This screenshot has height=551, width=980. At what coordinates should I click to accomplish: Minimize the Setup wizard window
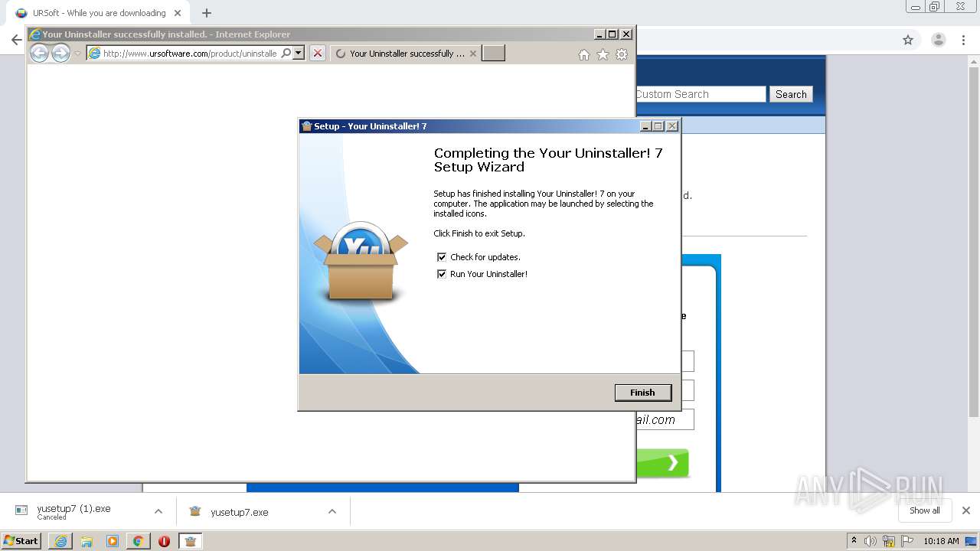(645, 126)
